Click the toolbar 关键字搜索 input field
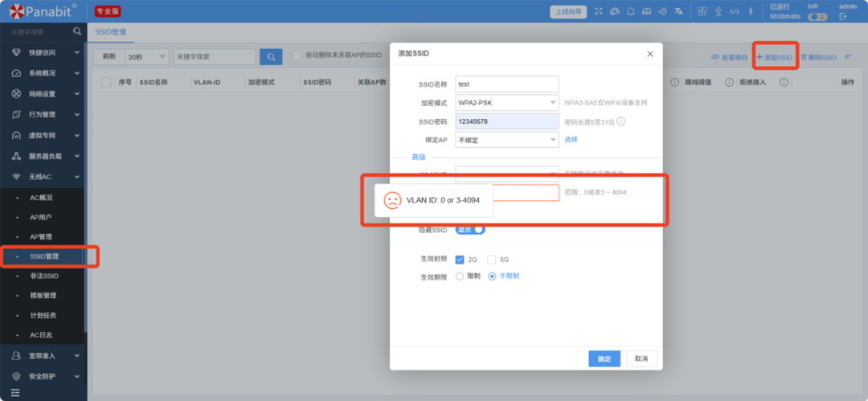The image size is (868, 401). point(215,56)
